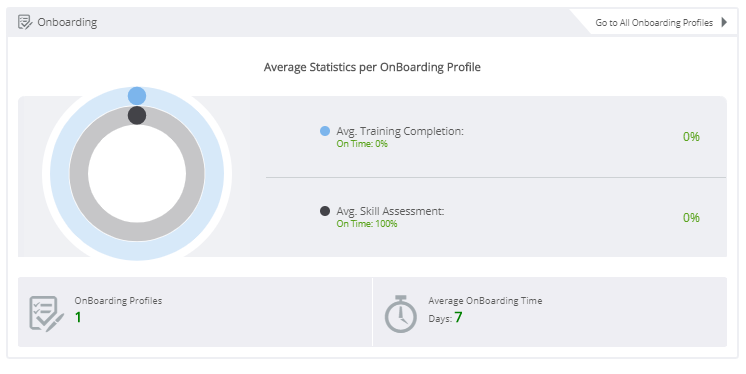Click the OnBoarding Profiles checklist pen icon
The image size is (746, 374).
coord(47,314)
